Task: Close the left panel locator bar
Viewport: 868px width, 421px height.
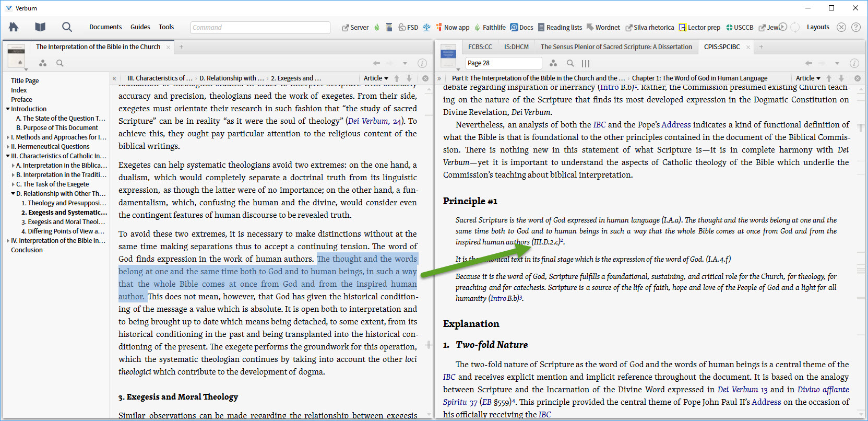Action: [x=425, y=78]
